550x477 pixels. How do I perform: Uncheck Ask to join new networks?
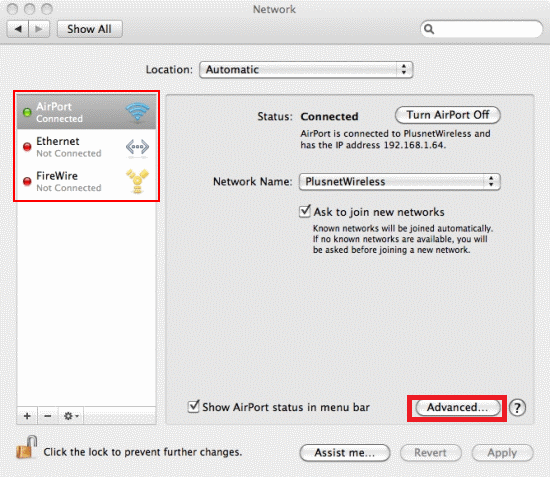click(x=305, y=211)
